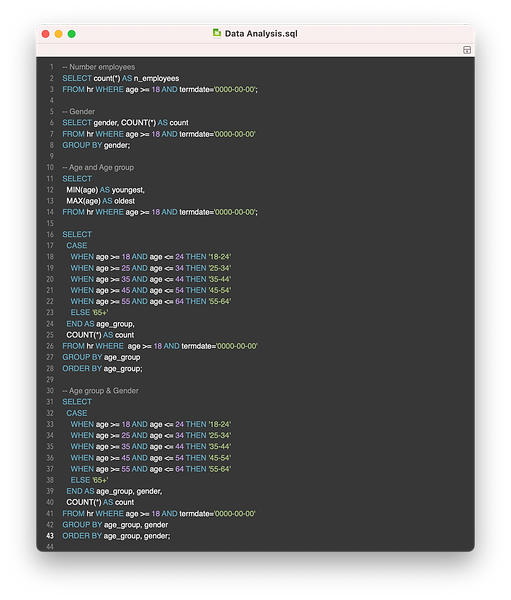Click 'MAX(age) AS oldest' on line 13
Image resolution: width=511 pixels, height=600 pixels.
tap(101, 201)
